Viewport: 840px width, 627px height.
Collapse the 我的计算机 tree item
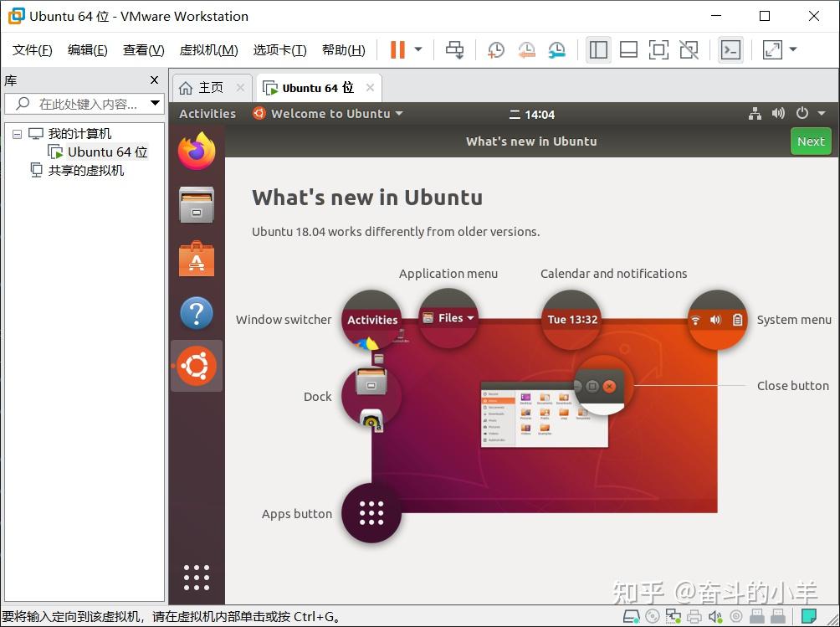(x=18, y=133)
